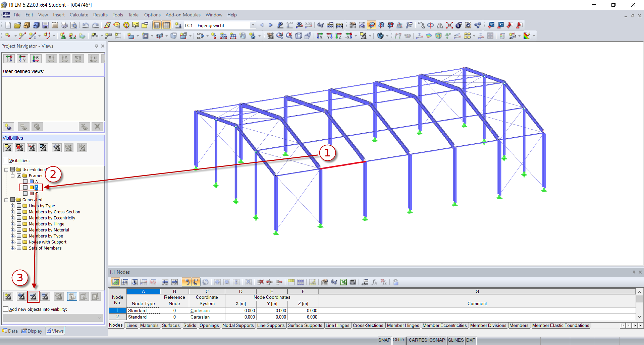Select the View in X direction icon

click(9, 59)
